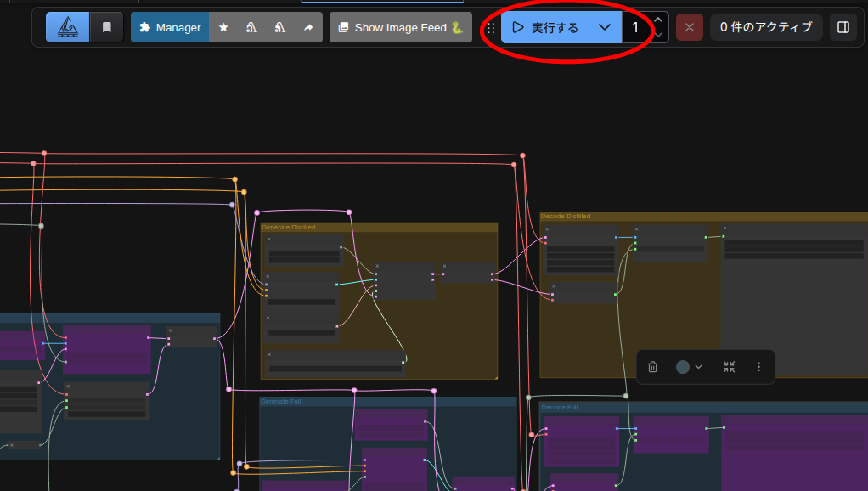Screen dimensions: 868x491
Task: Increase batch count with up arrow
Action: (x=658, y=20)
